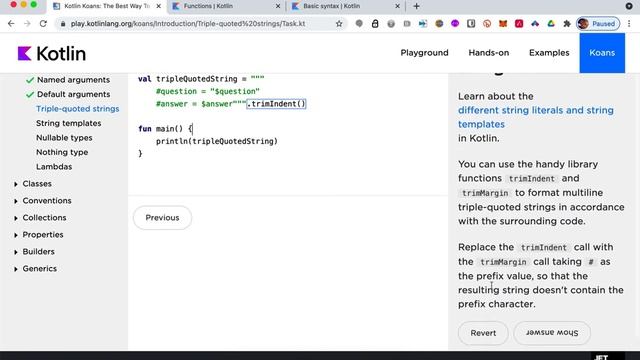Select the Koans nav item
640x360 pixels.
tap(602, 53)
